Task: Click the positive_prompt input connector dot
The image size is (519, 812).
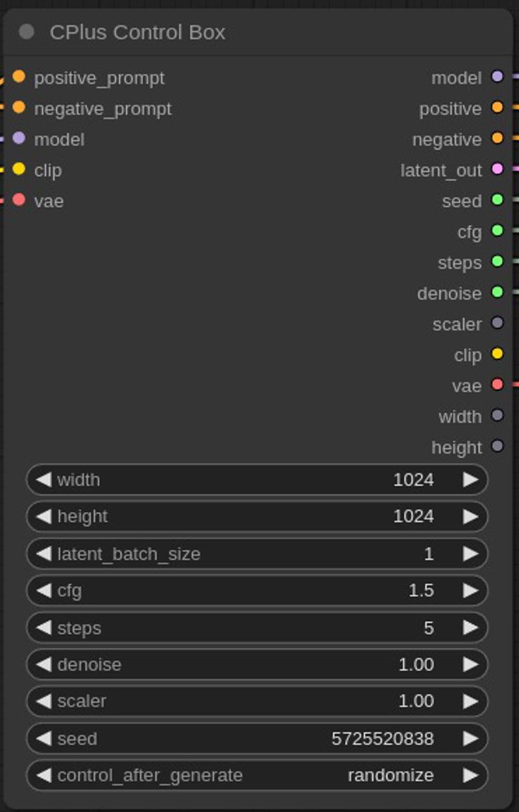Action: click(19, 77)
